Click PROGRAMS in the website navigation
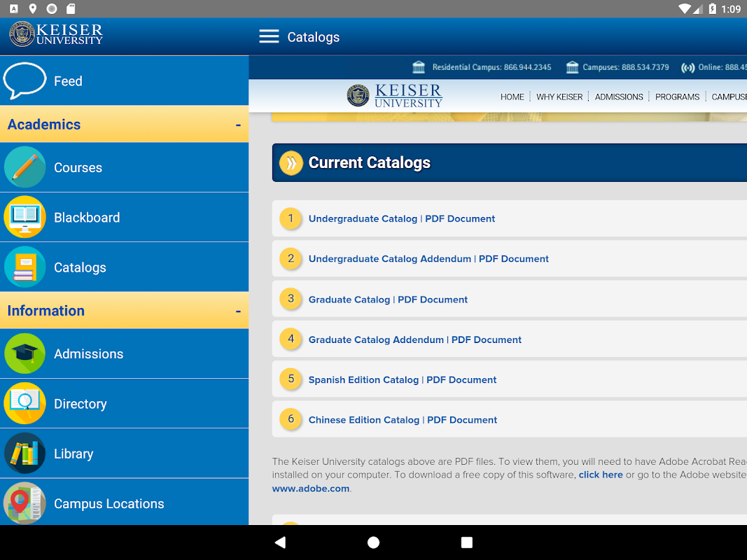747x560 pixels. point(677,97)
